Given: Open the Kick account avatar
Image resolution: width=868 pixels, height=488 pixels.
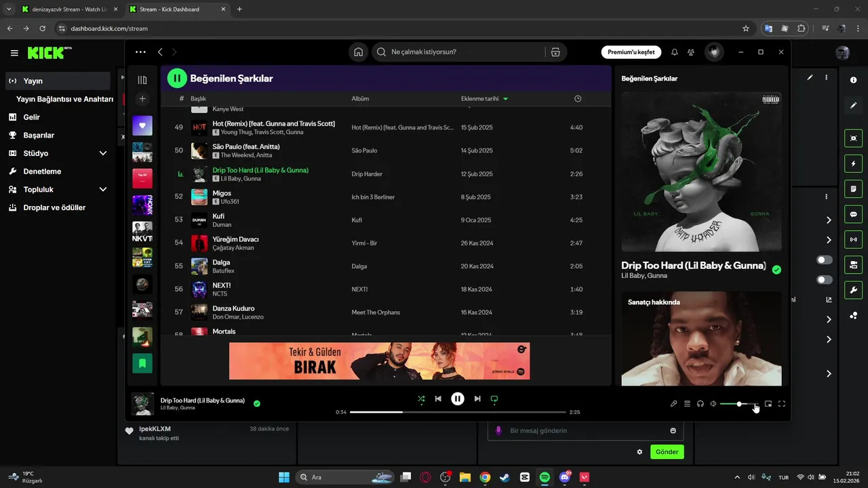Looking at the screenshot, I should tap(842, 53).
